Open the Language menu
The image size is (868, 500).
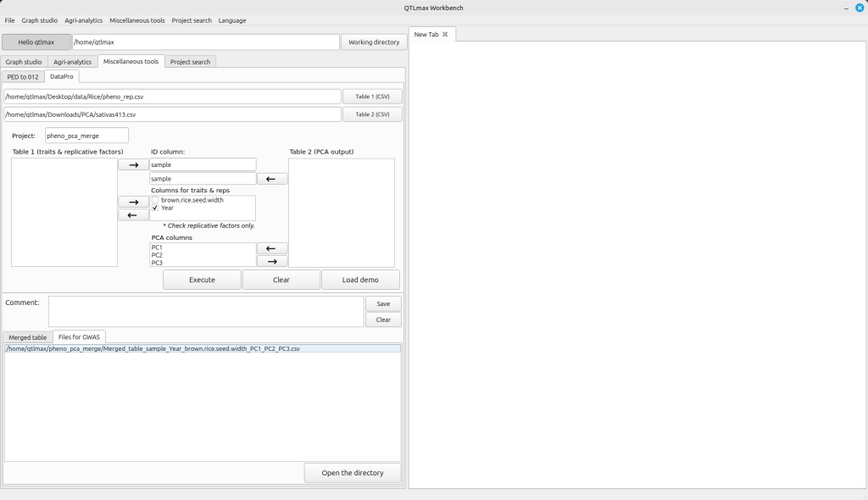tap(232, 20)
